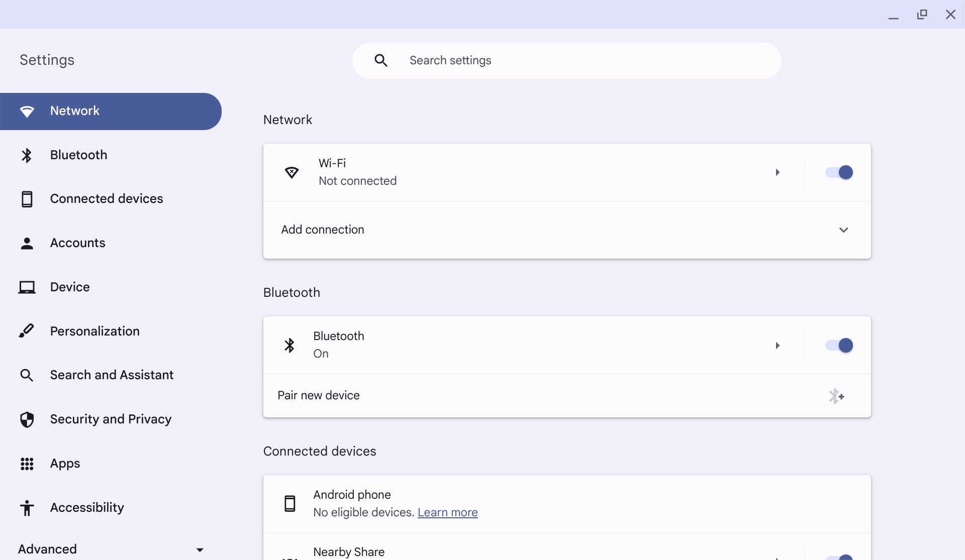Click the Accounts sidebar icon
965x560 pixels.
(x=27, y=242)
